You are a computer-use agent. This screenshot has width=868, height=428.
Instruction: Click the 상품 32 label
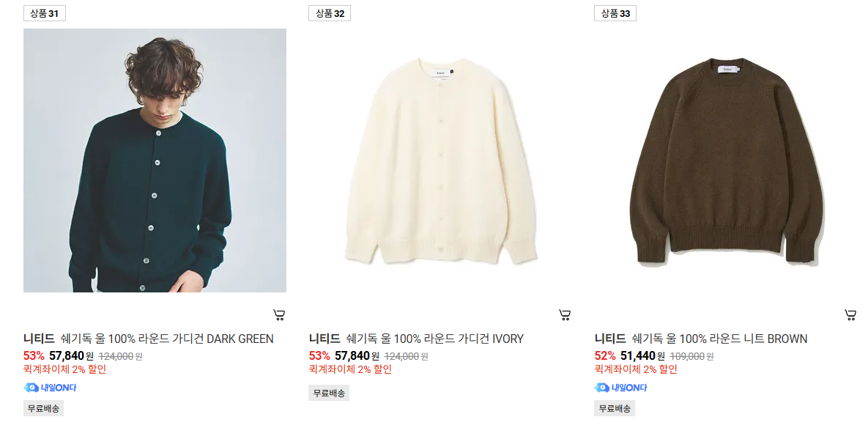click(x=330, y=14)
